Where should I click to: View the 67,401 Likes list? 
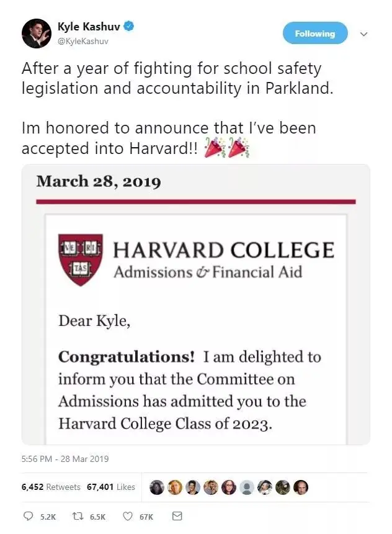pos(112,487)
